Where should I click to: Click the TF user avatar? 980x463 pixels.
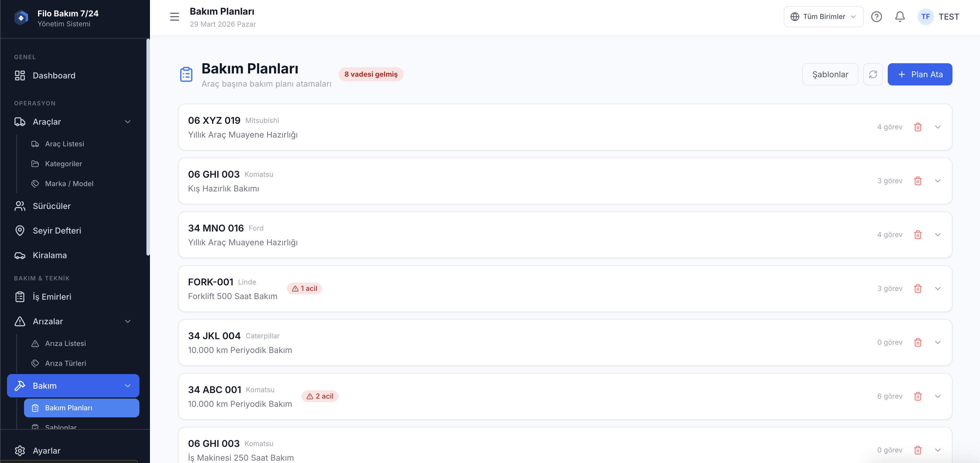tap(925, 17)
